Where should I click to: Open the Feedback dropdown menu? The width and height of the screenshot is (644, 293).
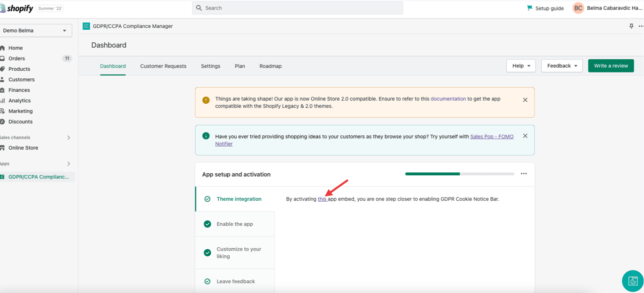point(561,66)
